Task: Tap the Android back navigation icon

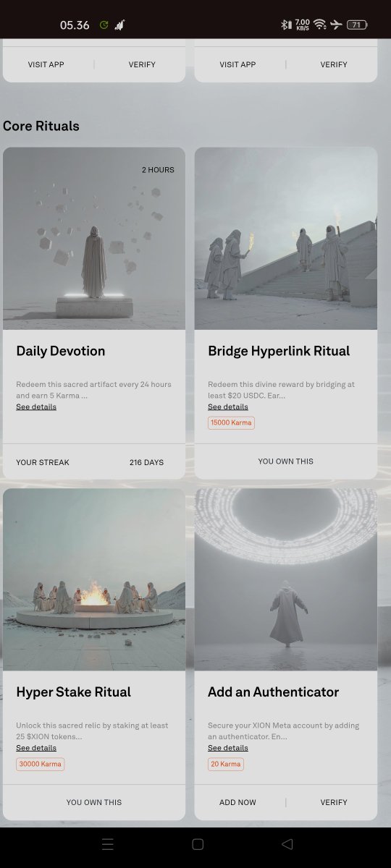Action: click(287, 844)
